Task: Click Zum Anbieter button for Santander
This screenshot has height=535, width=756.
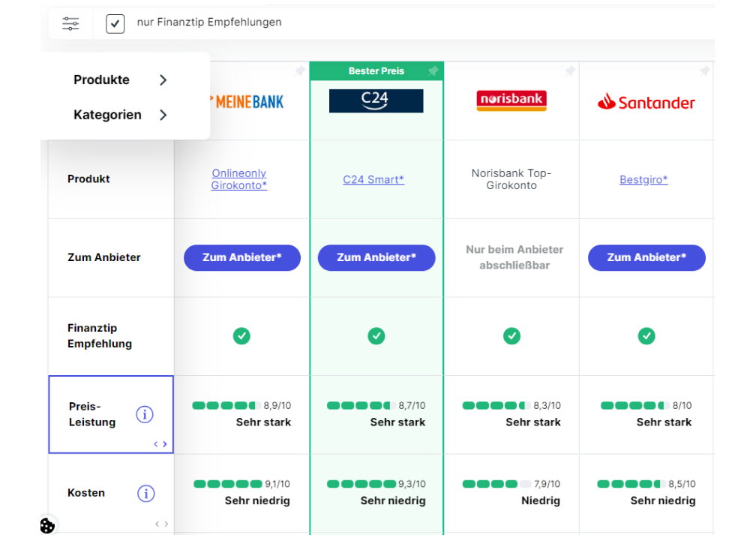Action: [x=646, y=257]
